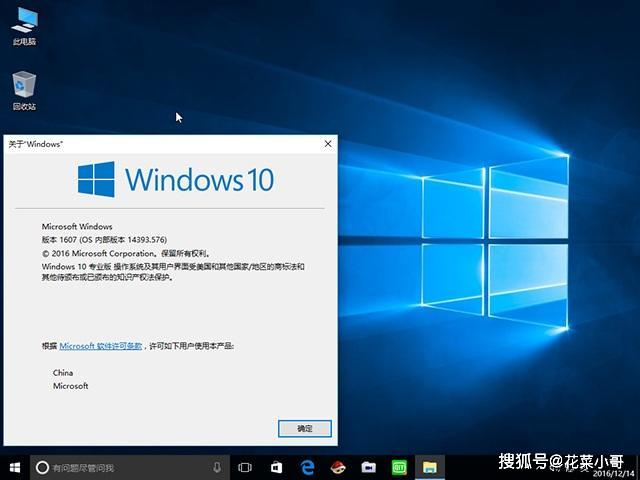This screenshot has height=480, width=640.
Task: Close the About Windows dialog
Action: coord(327,144)
